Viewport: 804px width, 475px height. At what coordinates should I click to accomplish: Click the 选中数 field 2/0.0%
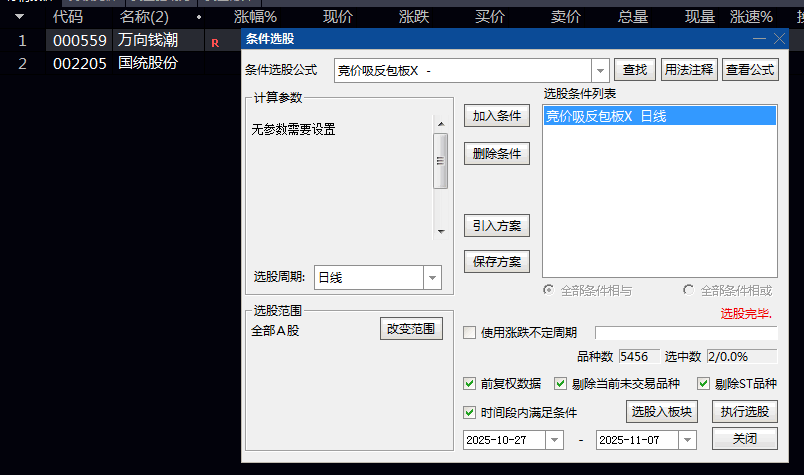point(742,357)
